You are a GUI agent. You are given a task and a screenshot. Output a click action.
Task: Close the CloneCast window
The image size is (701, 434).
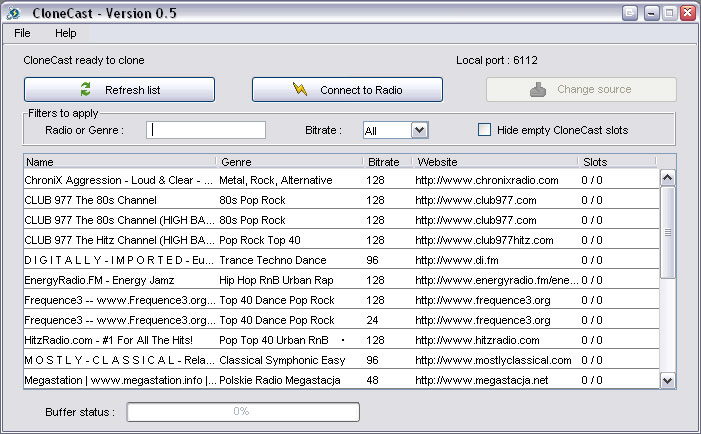coord(688,13)
